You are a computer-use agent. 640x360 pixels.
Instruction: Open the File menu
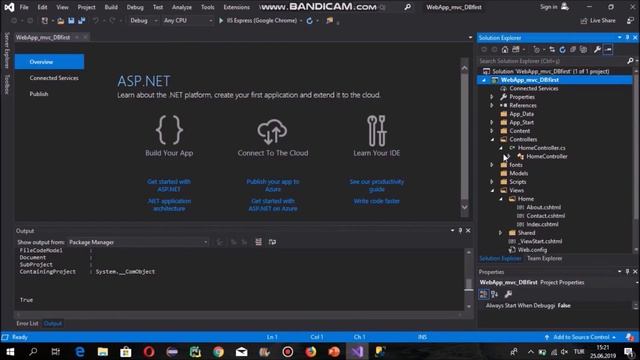click(24, 7)
